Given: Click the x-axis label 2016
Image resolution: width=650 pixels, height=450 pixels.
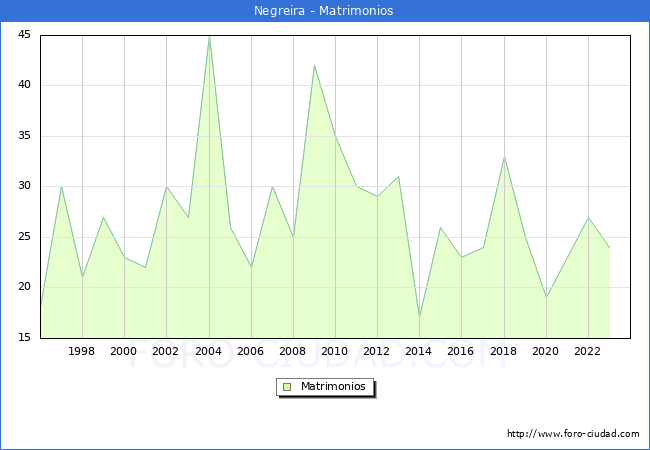Looking at the screenshot, I should pyautogui.click(x=461, y=351).
